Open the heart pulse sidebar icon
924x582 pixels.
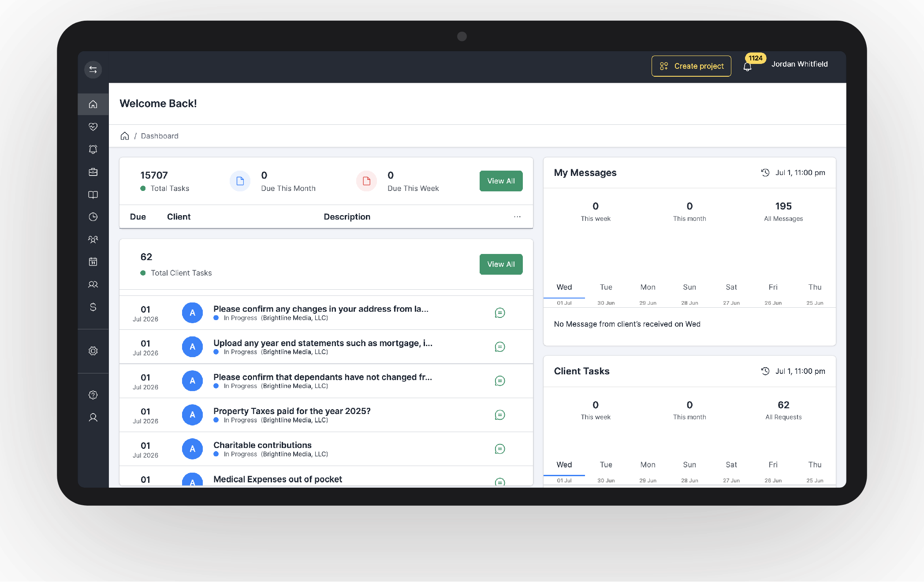tap(93, 127)
